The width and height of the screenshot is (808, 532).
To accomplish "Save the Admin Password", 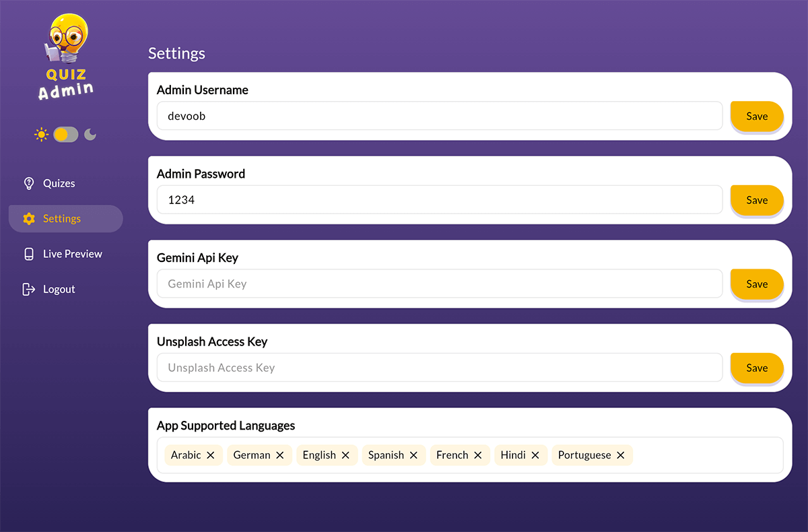I will coord(757,200).
